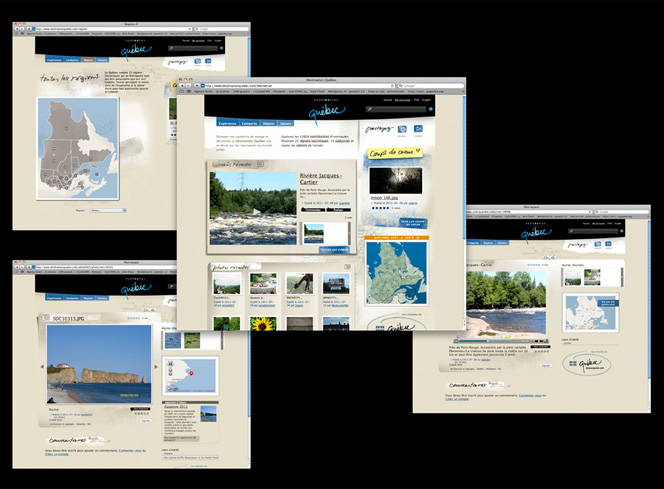Click the star rating under moon 146.jpg
Screen dimensions: 664x489
point(380,208)
